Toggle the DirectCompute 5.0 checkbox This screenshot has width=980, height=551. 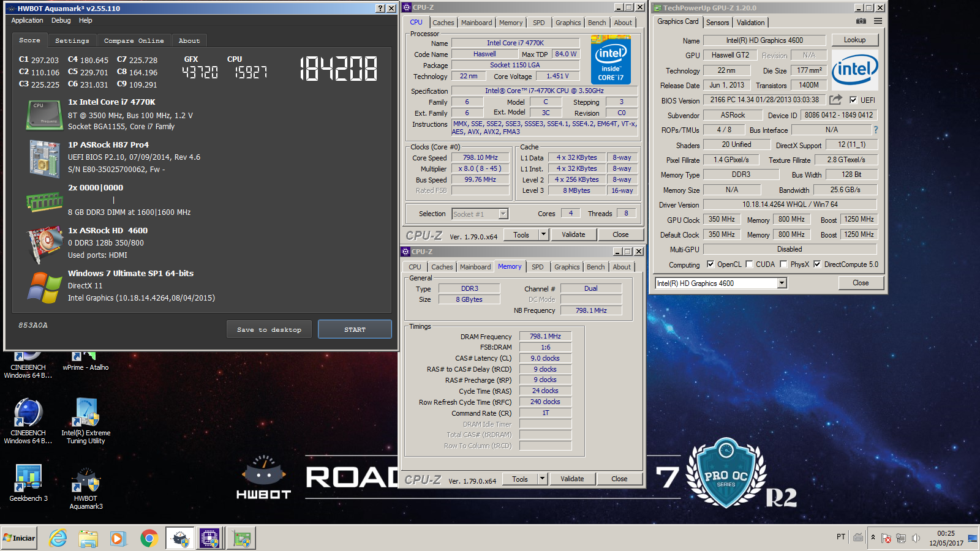[x=817, y=264]
